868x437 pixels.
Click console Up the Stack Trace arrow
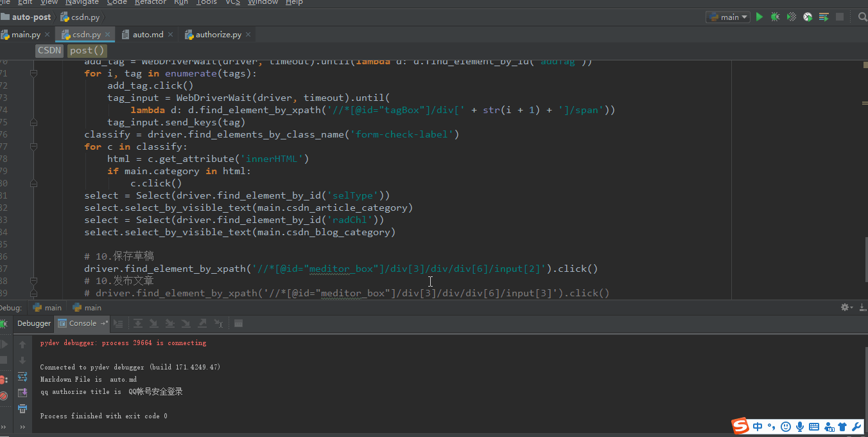click(x=22, y=344)
